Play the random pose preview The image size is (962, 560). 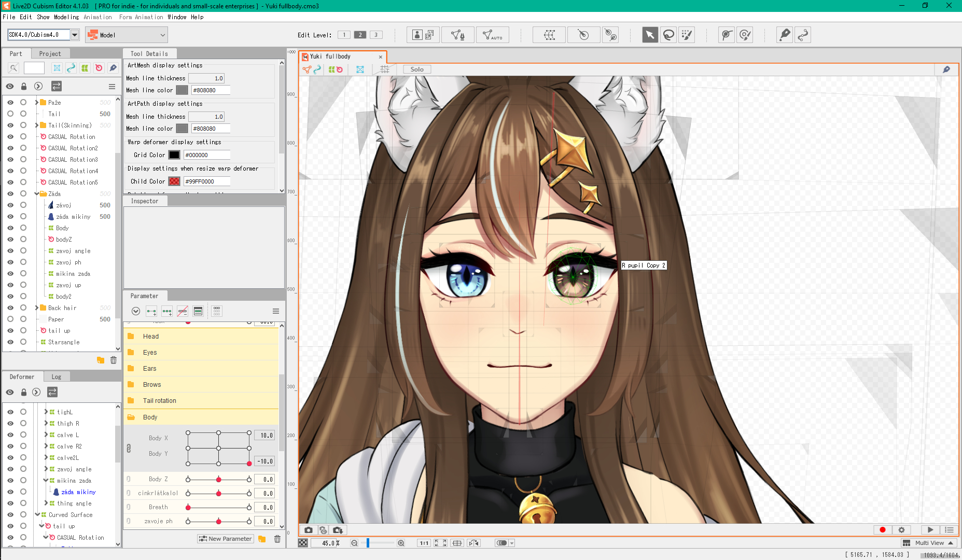click(x=930, y=530)
